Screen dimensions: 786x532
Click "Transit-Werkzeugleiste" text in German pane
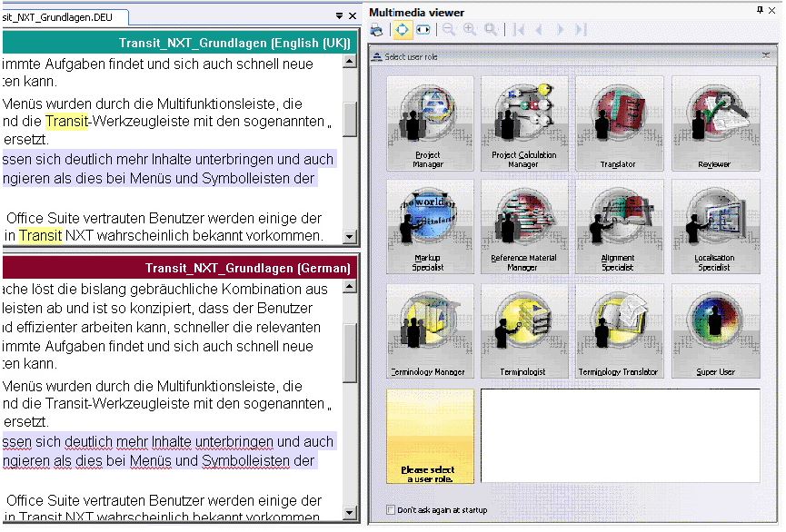[x=117, y=403]
